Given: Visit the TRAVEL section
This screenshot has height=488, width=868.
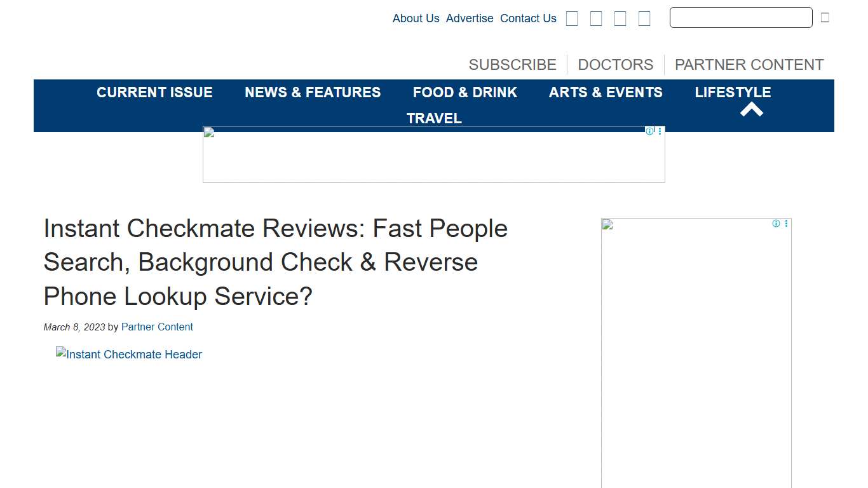Looking at the screenshot, I should [x=434, y=118].
